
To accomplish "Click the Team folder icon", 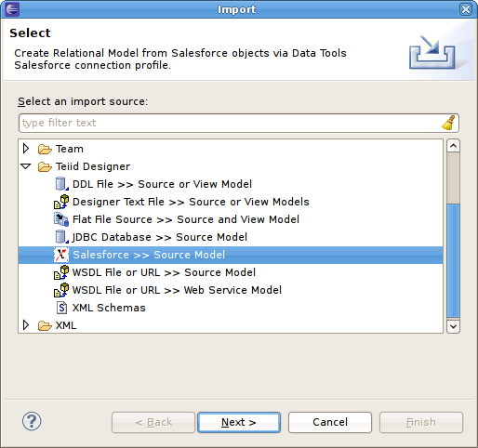I will pos(45,149).
